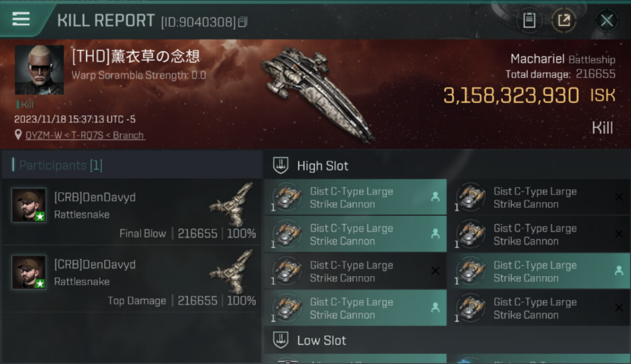Click the Machariel Battleship name label
The height and width of the screenshot is (364, 631).
[x=563, y=59]
